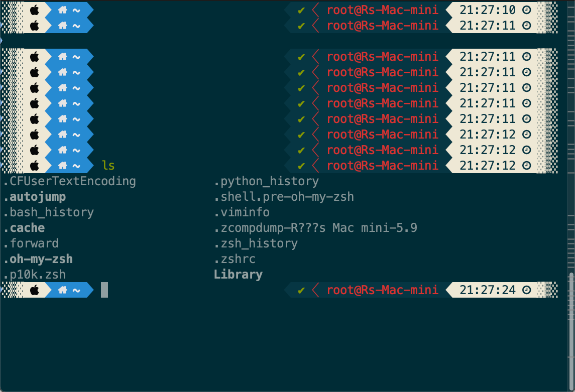The image size is (575, 392).
Task: Click the home icon on the 21:27:24 prompt
Action: point(63,290)
